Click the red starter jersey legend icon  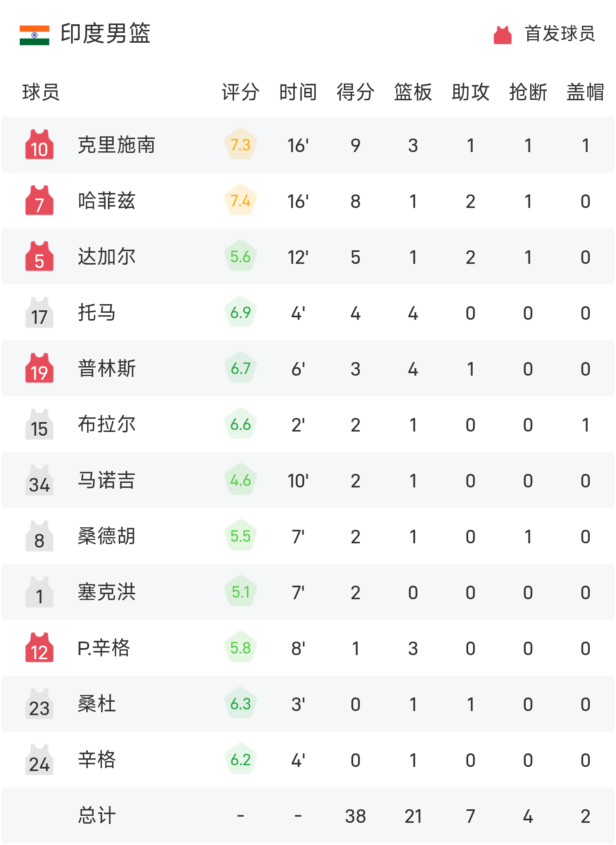[x=502, y=35]
